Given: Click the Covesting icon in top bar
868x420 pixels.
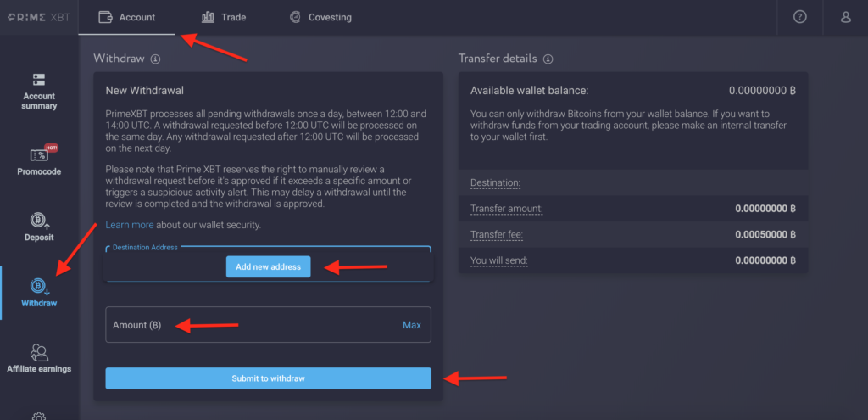Looking at the screenshot, I should (x=296, y=17).
